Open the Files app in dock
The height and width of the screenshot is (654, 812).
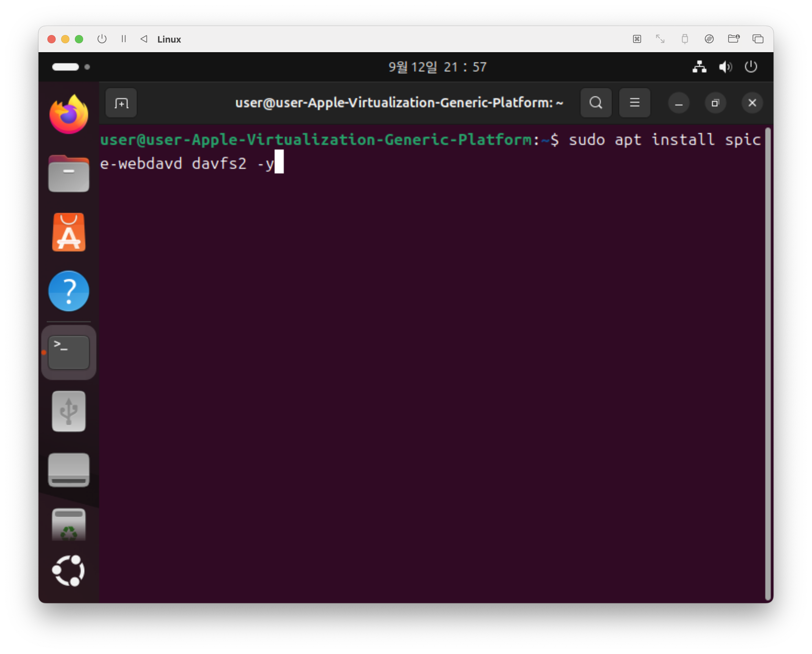(69, 174)
